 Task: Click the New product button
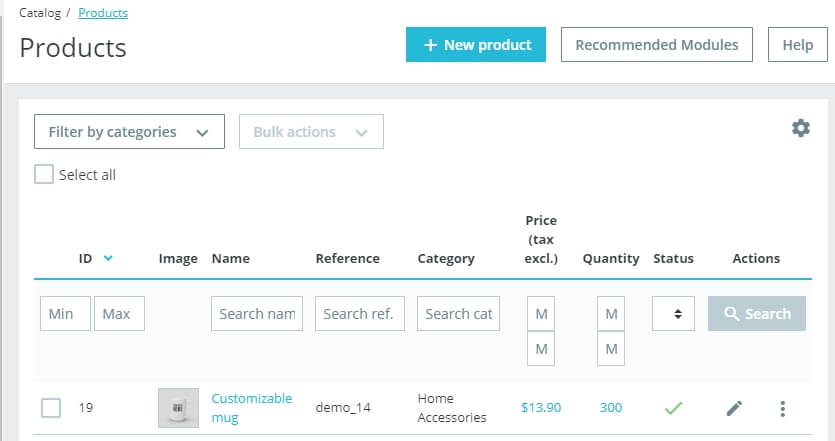(x=475, y=45)
